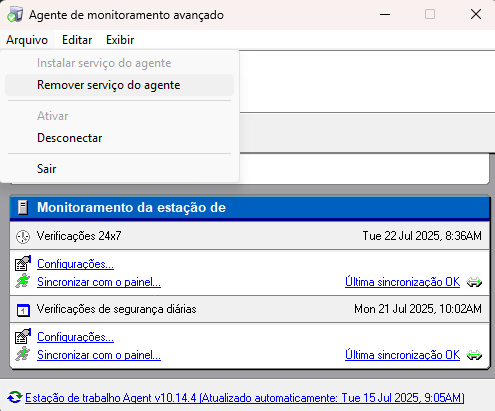Click the clock icon beside Verificações 24x7
This screenshot has width=495, height=411.
click(x=23, y=237)
